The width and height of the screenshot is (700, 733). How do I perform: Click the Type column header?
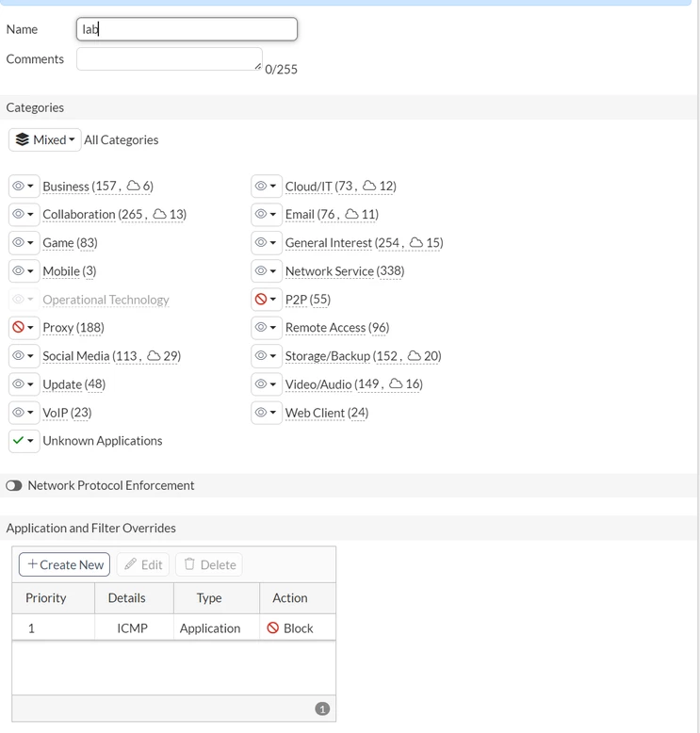(217, 598)
